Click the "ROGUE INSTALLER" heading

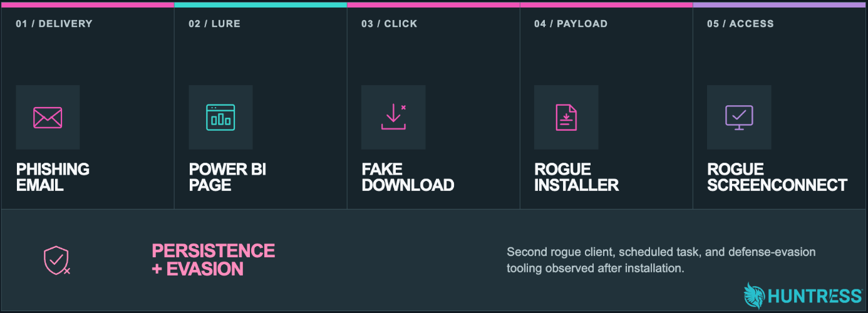pos(577,177)
